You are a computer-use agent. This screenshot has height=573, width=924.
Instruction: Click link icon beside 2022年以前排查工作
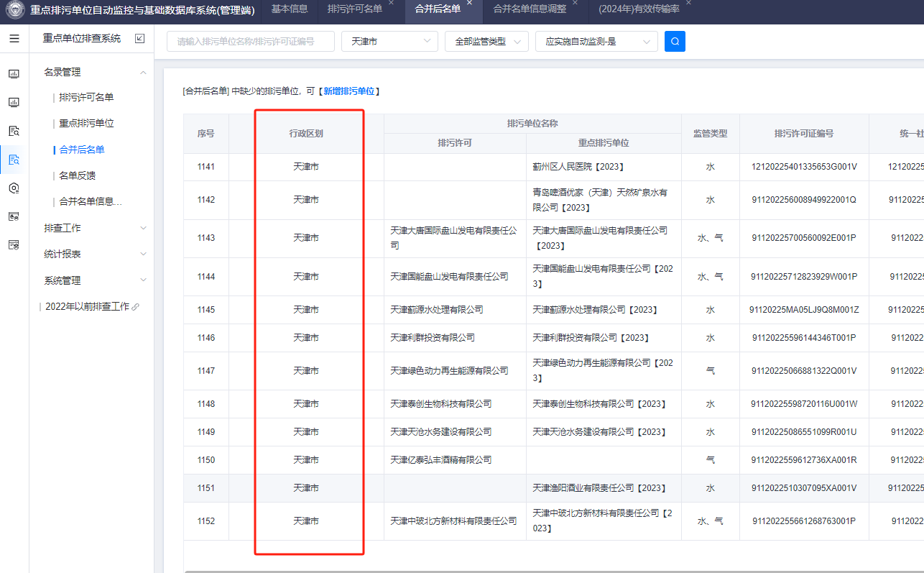click(136, 306)
